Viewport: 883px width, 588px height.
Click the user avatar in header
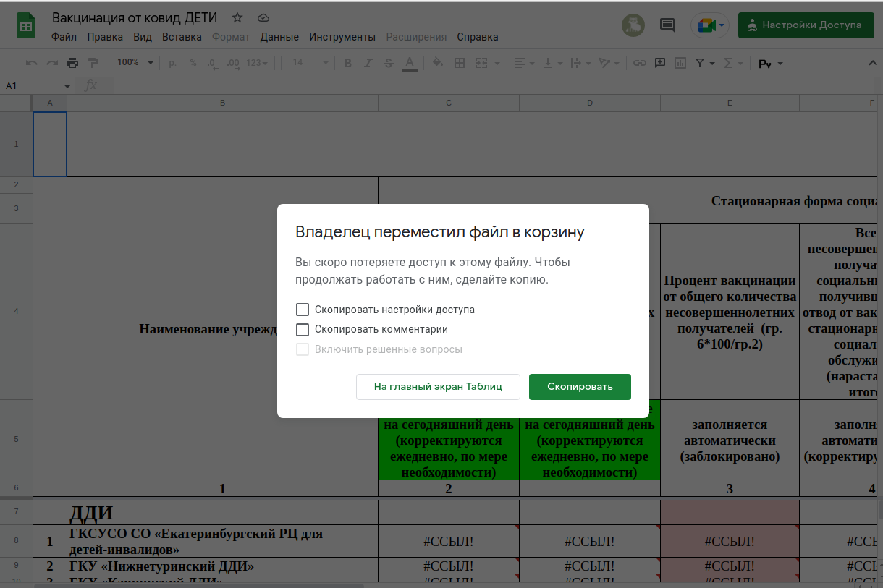point(633,25)
